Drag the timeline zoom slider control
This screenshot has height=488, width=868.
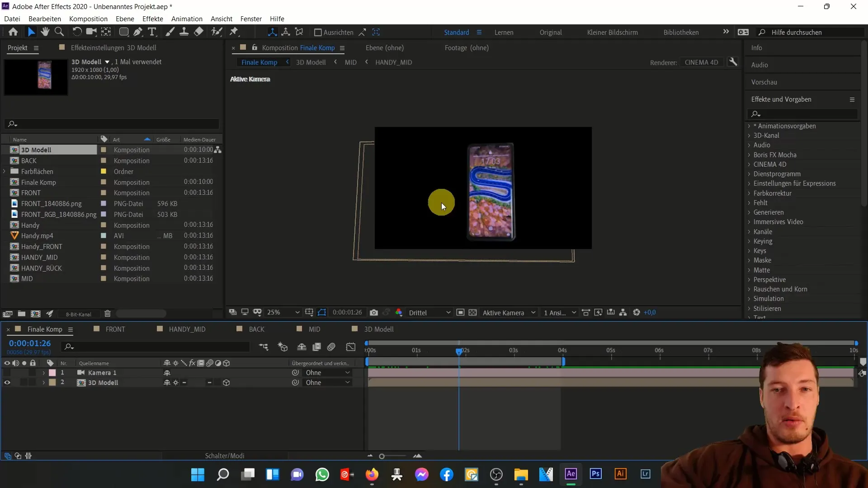click(x=382, y=456)
